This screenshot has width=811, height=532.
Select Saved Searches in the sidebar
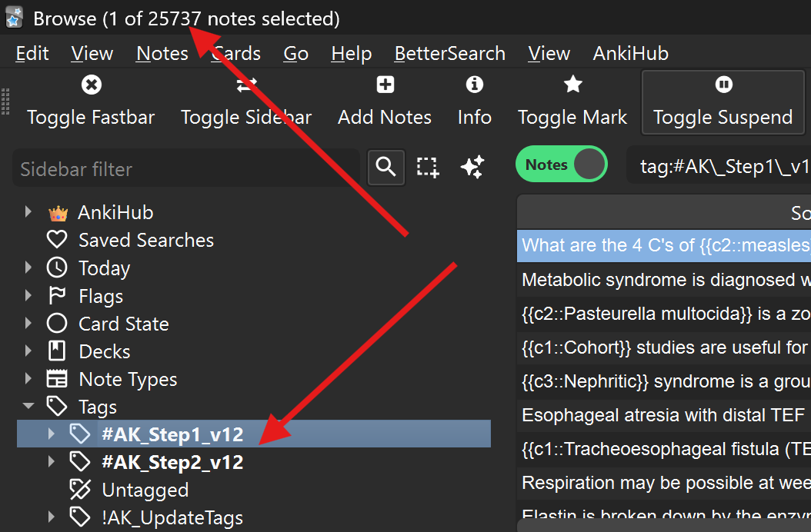pyautogui.click(x=145, y=241)
